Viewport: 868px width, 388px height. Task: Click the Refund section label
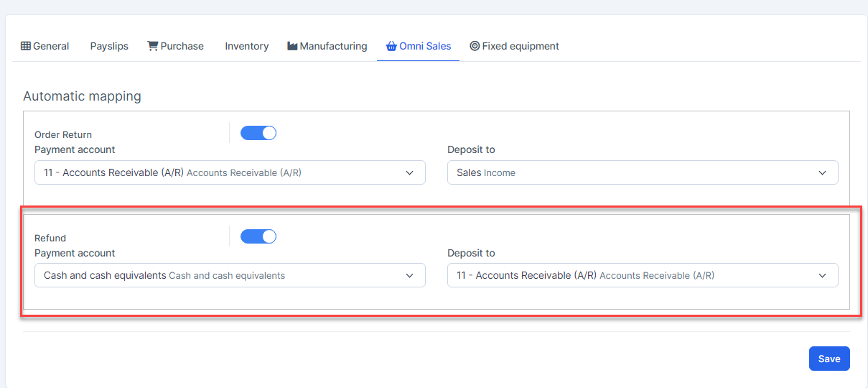point(50,238)
